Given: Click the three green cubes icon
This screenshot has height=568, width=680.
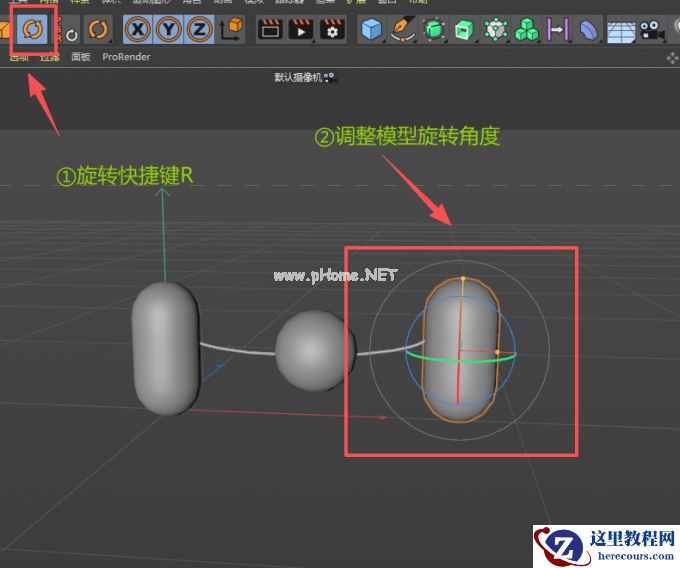Looking at the screenshot, I should [x=526, y=29].
